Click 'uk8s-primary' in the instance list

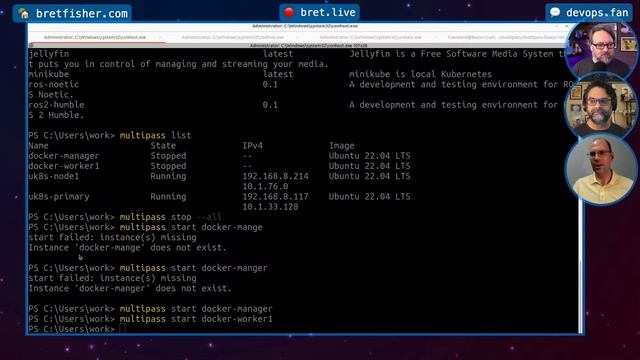(x=59, y=197)
